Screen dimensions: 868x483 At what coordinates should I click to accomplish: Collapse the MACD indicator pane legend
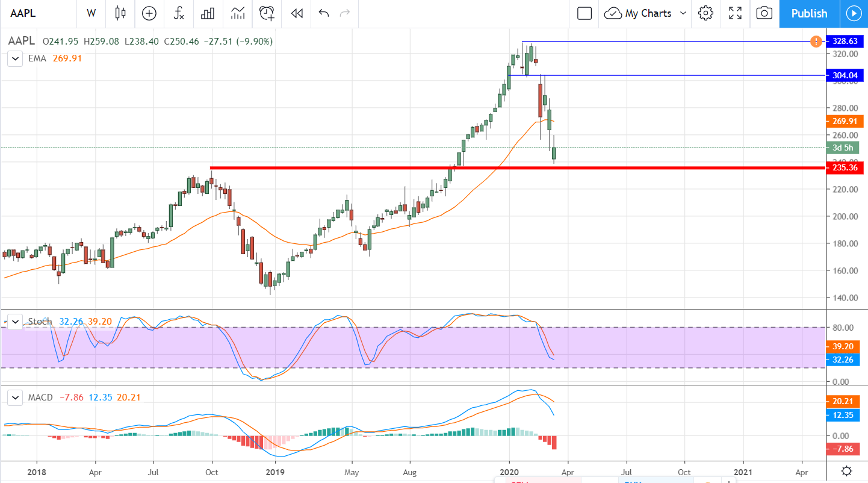pyautogui.click(x=14, y=397)
